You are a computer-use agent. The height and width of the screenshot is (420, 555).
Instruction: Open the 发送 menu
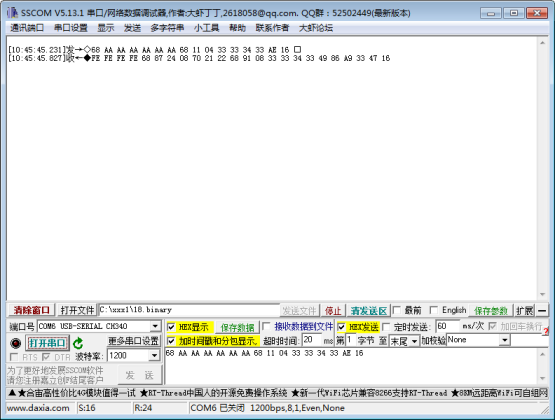(x=132, y=28)
